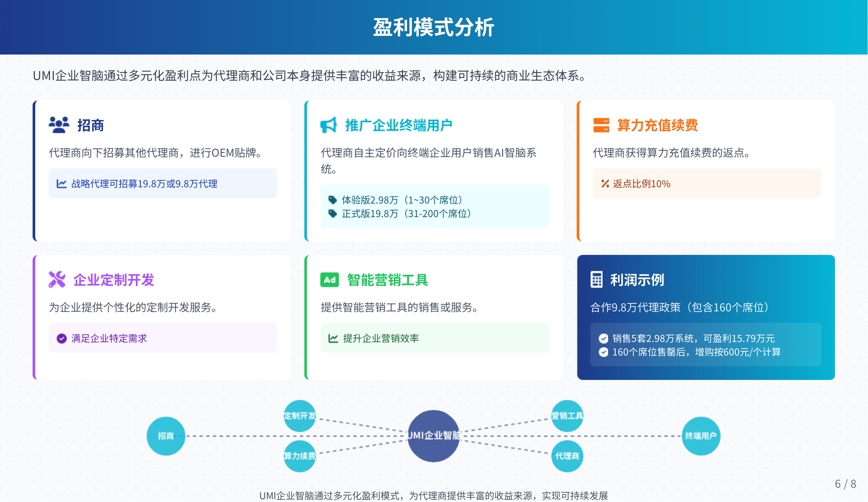Select the 营销工具 circle node
868x502 pixels.
[567, 416]
